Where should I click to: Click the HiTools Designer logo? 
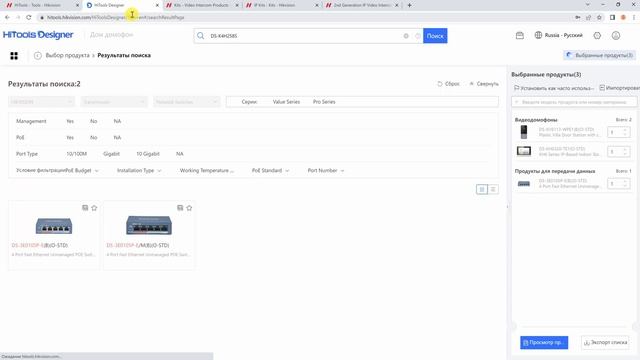(38, 35)
